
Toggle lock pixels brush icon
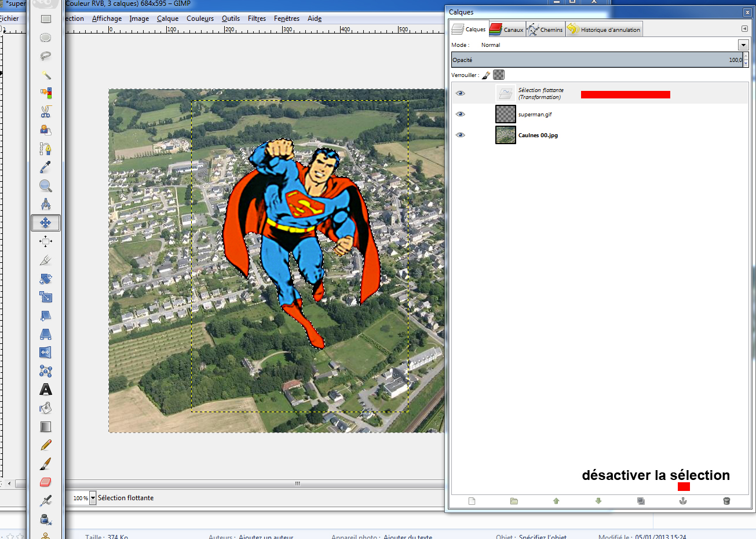pyautogui.click(x=486, y=75)
